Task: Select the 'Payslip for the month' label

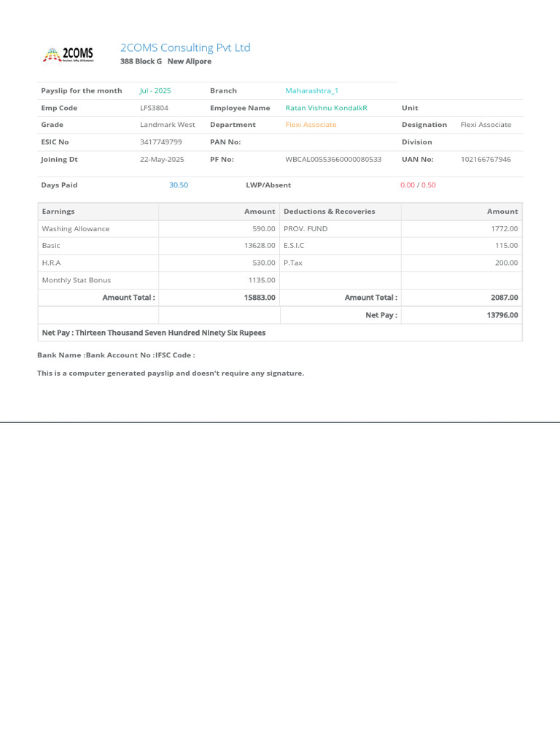Action: [82, 90]
